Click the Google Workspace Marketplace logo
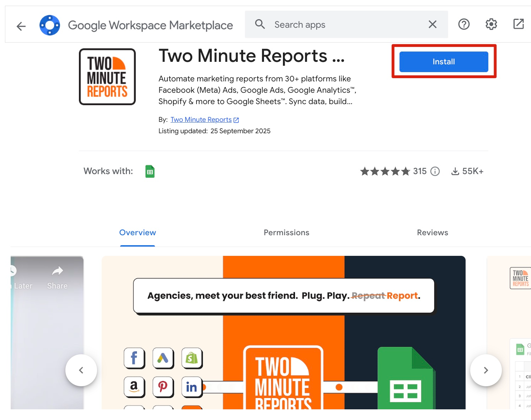This screenshot has width=531, height=420. (50, 25)
